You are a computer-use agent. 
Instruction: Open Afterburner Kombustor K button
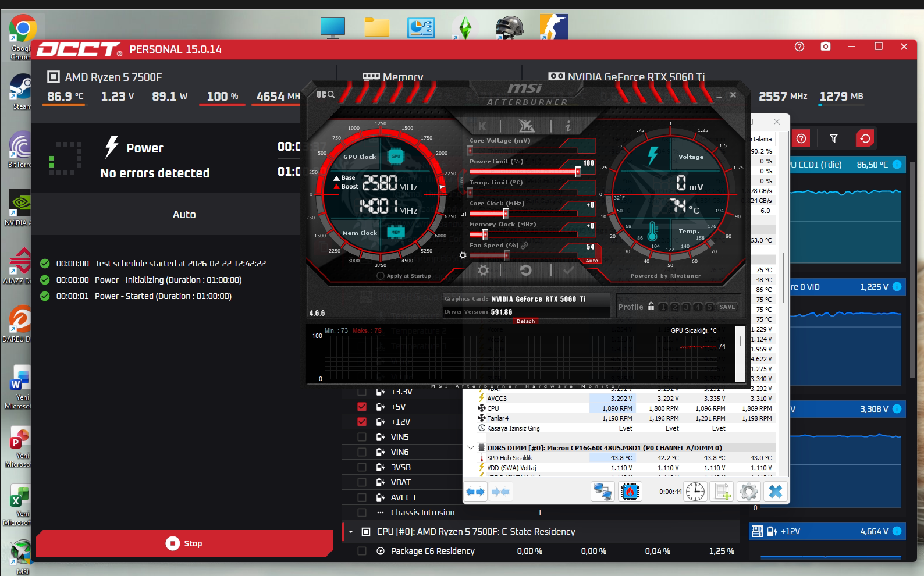click(x=482, y=126)
